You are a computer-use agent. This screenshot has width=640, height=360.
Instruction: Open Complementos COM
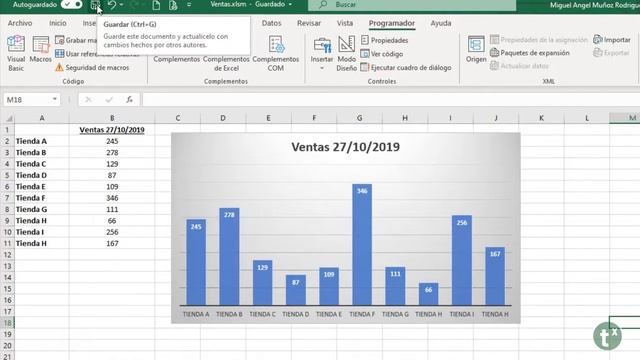276,53
